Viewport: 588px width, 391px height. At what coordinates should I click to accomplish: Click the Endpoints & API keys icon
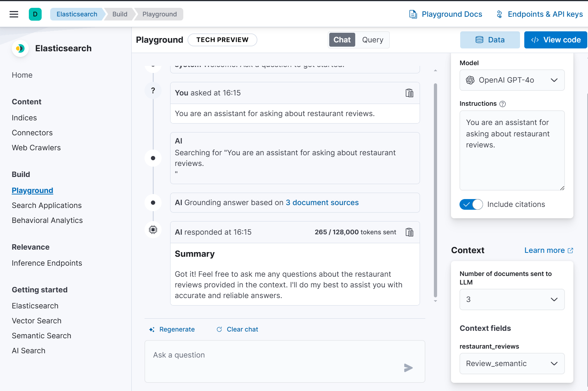coord(499,14)
